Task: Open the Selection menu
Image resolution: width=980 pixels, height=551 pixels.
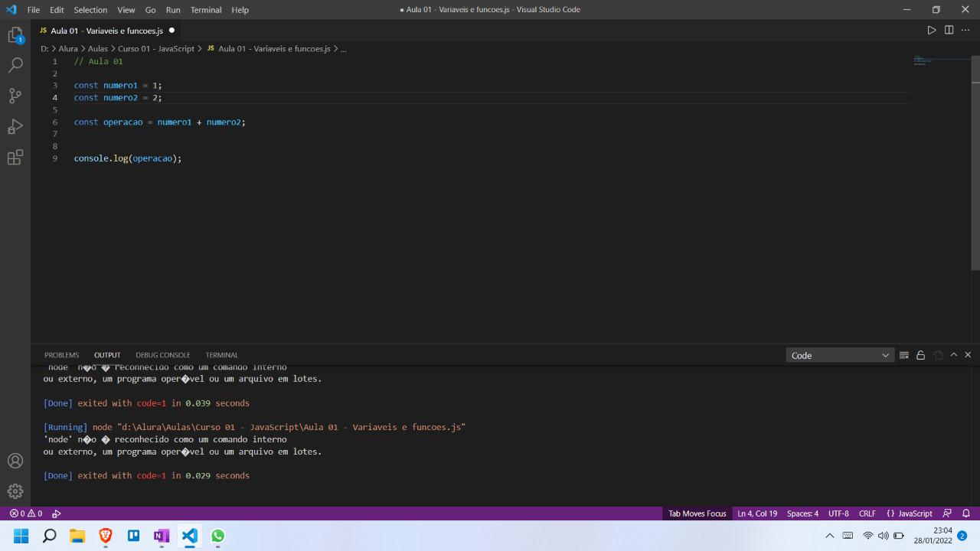Action: click(90, 10)
